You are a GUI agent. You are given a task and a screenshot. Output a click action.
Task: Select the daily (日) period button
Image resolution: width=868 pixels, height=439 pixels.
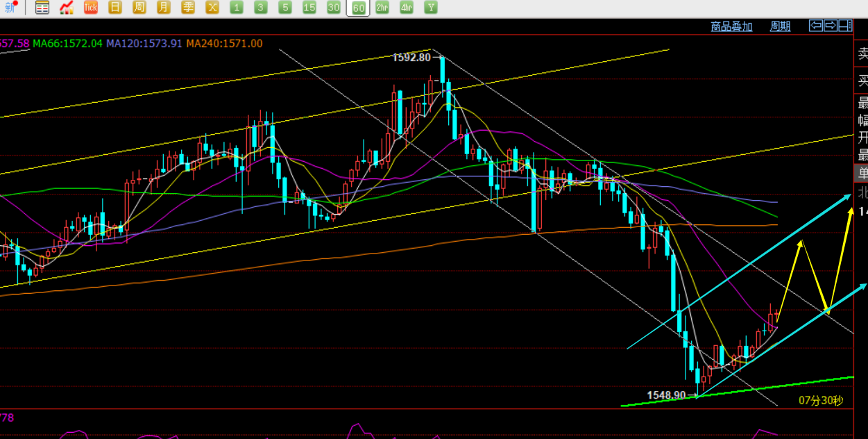[x=115, y=8]
